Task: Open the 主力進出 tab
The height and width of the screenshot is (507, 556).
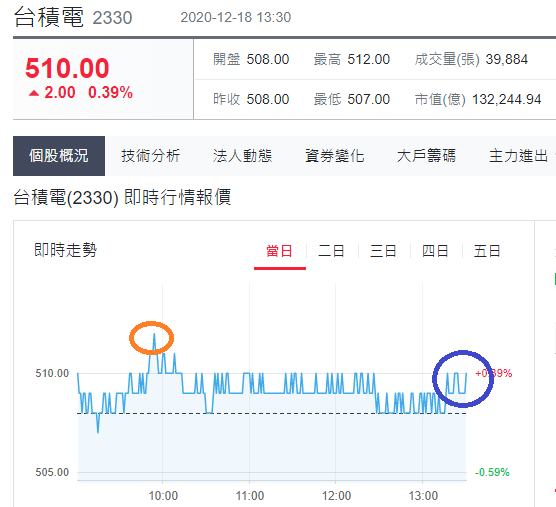Action: pyautogui.click(x=518, y=156)
